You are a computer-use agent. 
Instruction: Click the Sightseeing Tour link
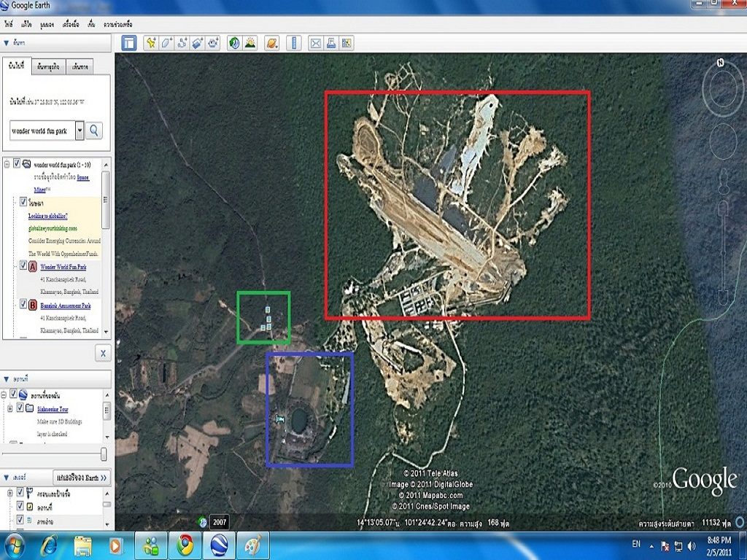tap(53, 408)
